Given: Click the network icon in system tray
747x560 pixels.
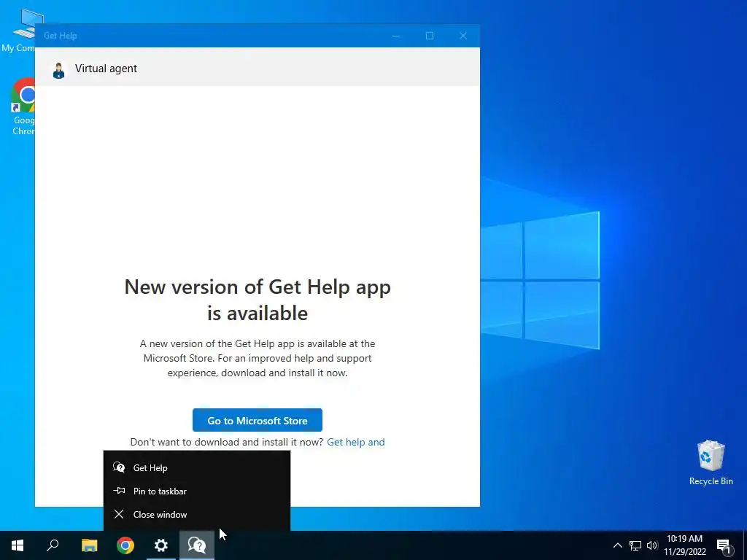Looking at the screenshot, I should coord(635,545).
